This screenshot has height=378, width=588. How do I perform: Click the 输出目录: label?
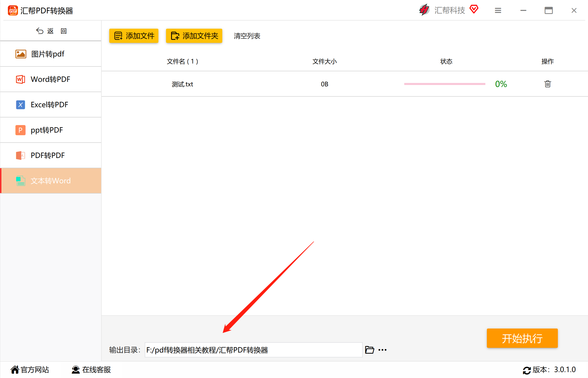pos(125,350)
